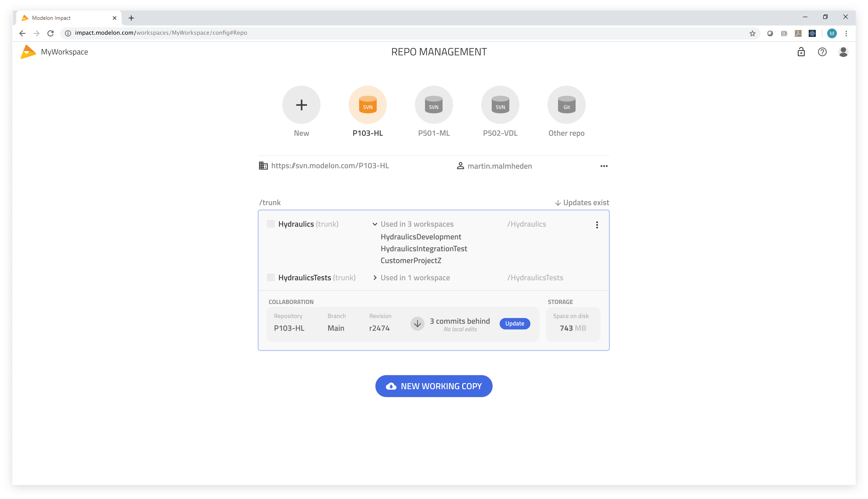This screenshot has height=499, width=868.
Task: Click the Main branch value
Action: (x=336, y=328)
